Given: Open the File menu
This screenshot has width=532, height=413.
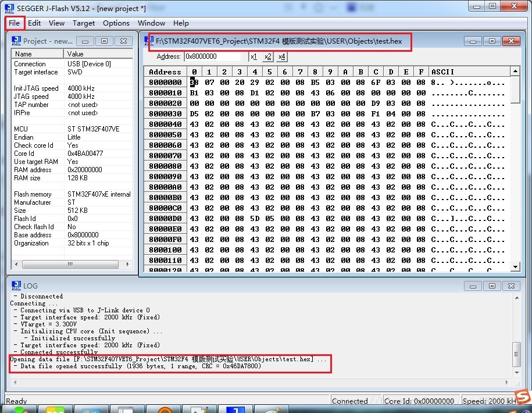Looking at the screenshot, I should pos(15,23).
